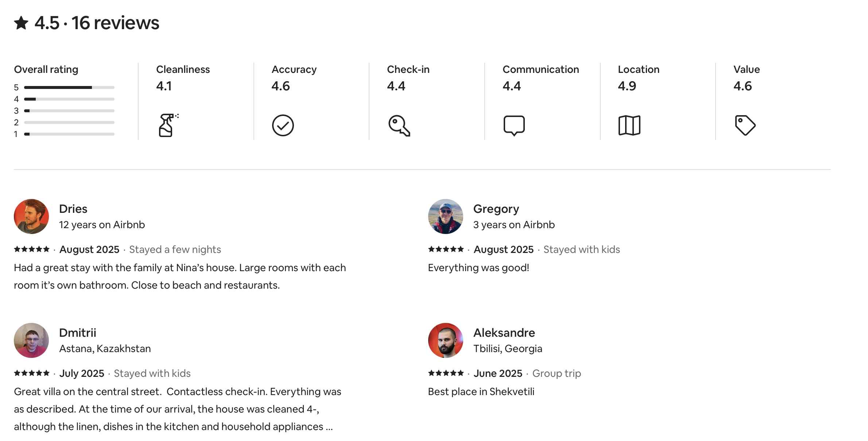This screenshot has width=868, height=441.
Task: Open Gregory's profile photo
Action: point(445,216)
